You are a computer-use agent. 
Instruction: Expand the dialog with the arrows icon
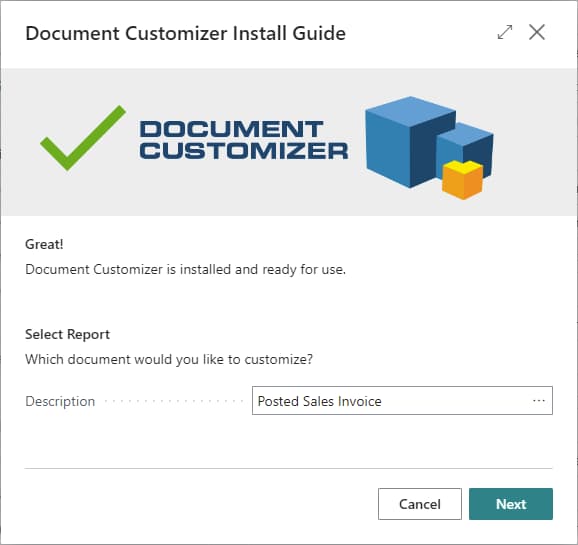pyautogui.click(x=505, y=32)
